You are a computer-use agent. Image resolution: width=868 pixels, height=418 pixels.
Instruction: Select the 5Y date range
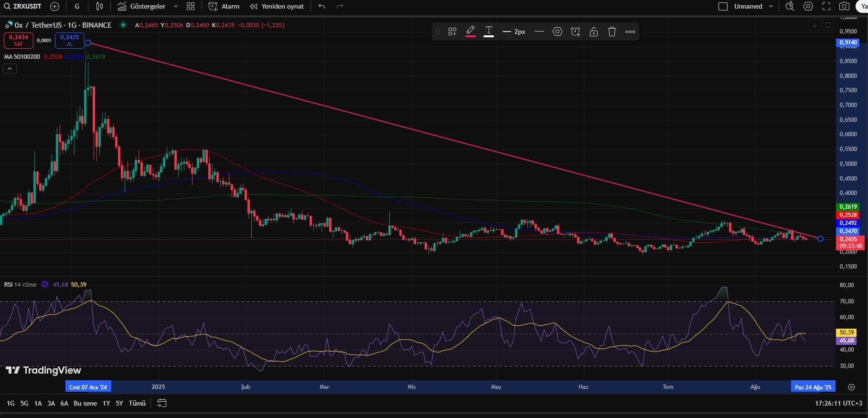pyautogui.click(x=119, y=403)
